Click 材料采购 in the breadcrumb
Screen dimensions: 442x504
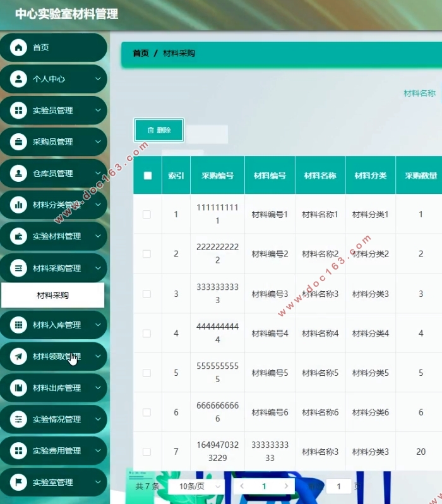(x=179, y=53)
